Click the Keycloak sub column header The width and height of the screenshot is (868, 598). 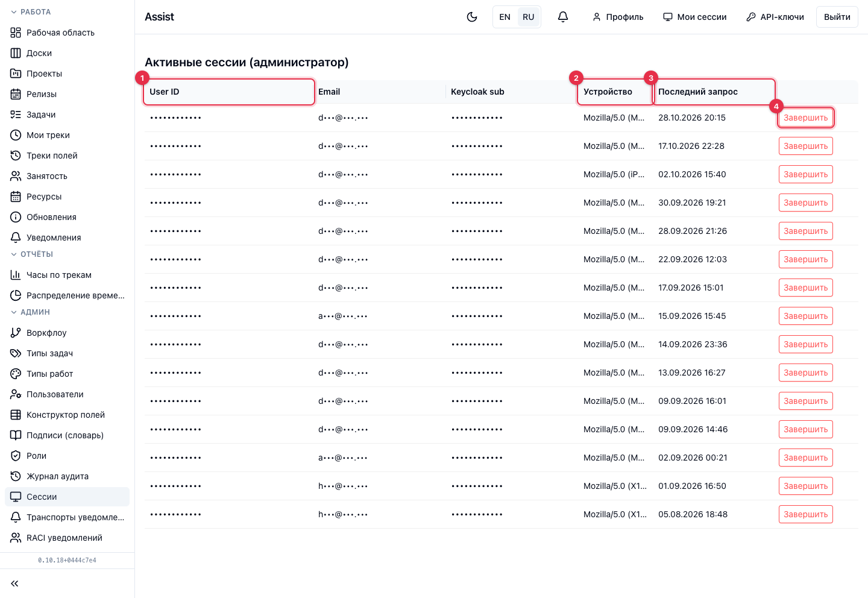click(512, 92)
